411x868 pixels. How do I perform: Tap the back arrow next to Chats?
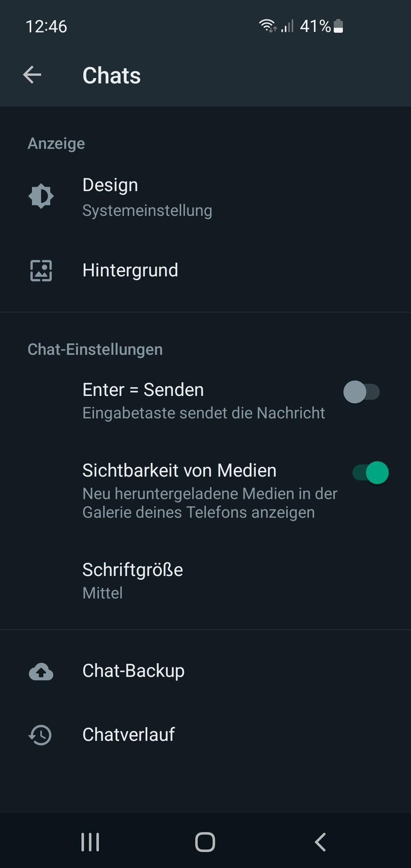click(x=32, y=75)
